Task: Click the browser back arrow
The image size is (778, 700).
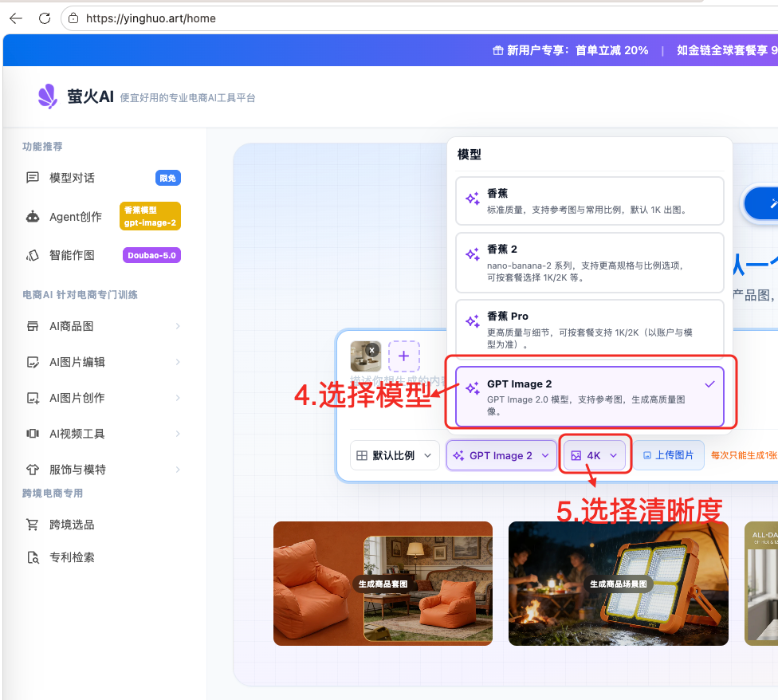Action: pos(16,18)
